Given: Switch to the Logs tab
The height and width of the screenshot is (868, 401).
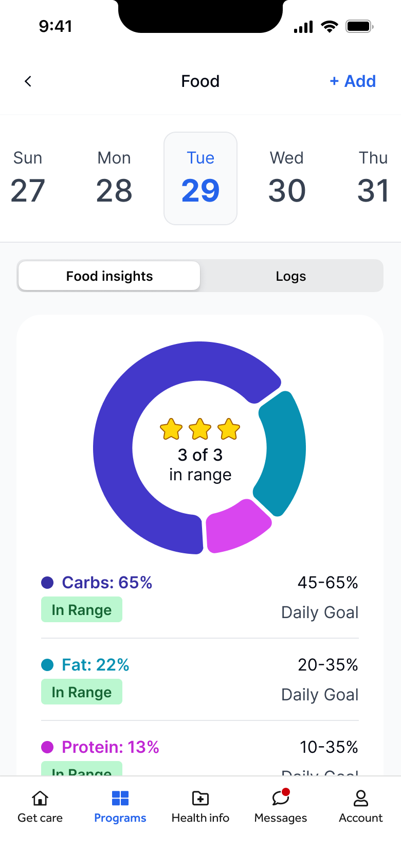Looking at the screenshot, I should tap(291, 276).
